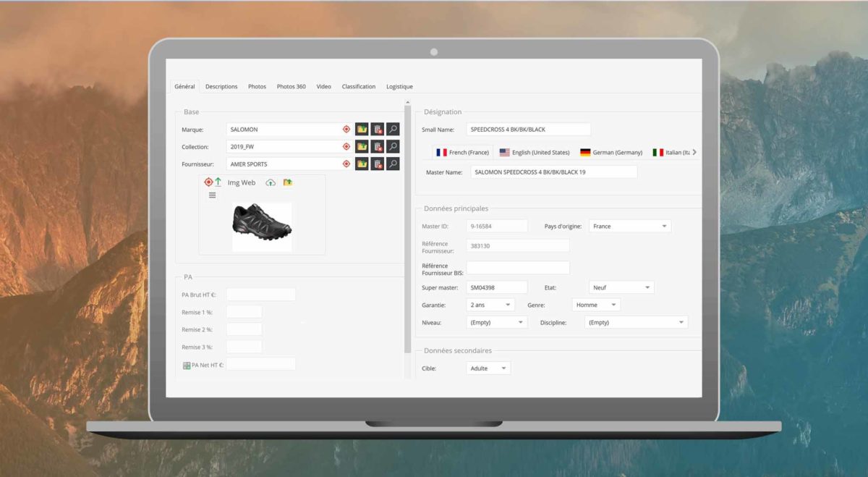Click the red target icon in the Marque field
Screen dimensions: 868x477
click(346, 129)
